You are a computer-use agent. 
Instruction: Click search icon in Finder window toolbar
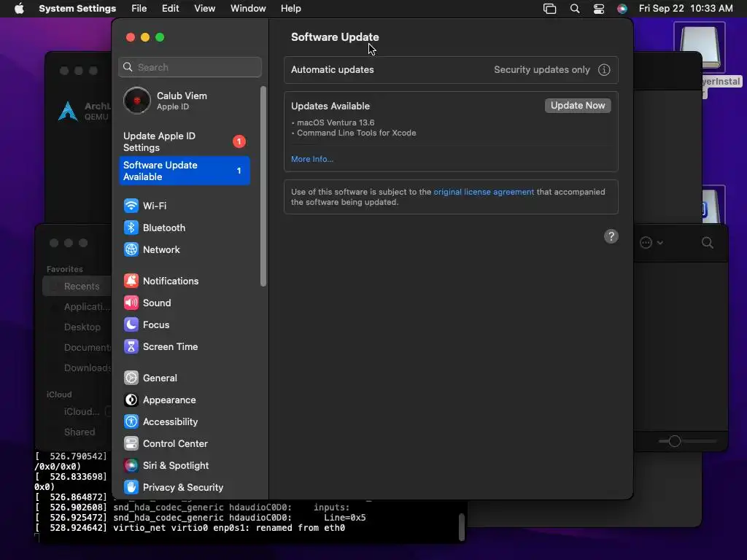[x=708, y=243]
